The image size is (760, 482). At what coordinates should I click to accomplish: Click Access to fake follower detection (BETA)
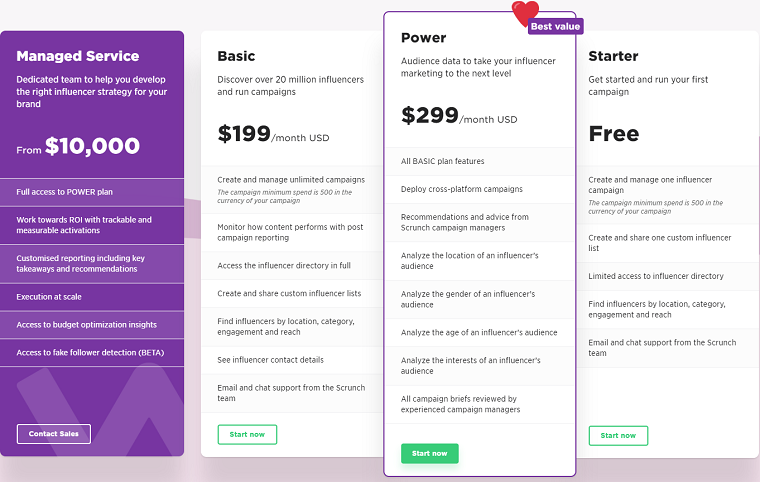pyautogui.click(x=92, y=353)
